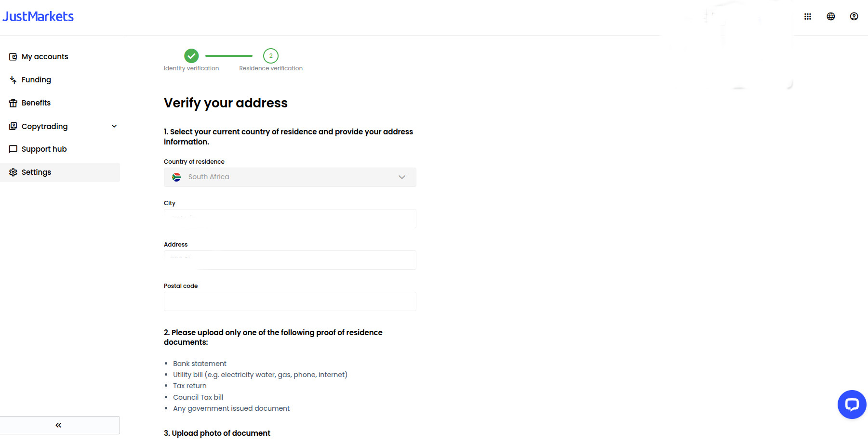This screenshot has height=444, width=868.
Task: Click the Benefits gift icon
Action: click(x=13, y=103)
